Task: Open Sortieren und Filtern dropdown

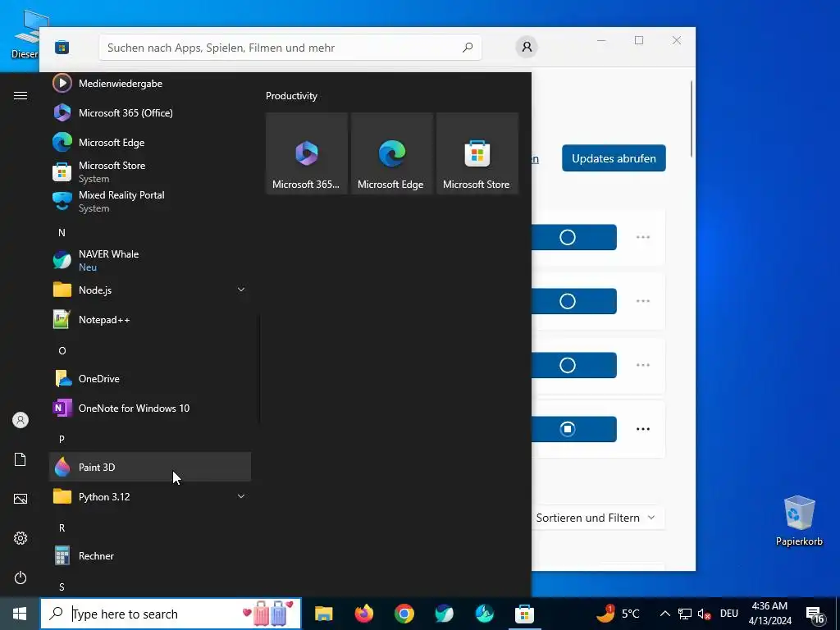Action: [596, 518]
